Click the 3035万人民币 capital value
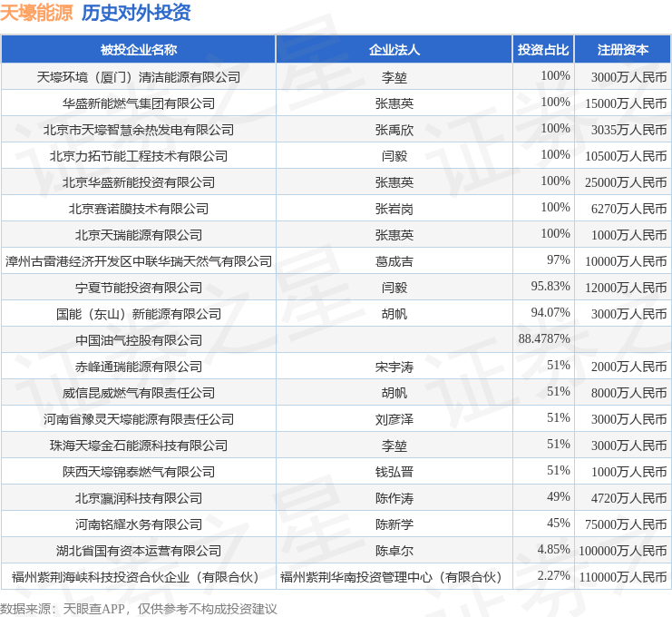Viewport: 672px width, 617px height. (629, 130)
